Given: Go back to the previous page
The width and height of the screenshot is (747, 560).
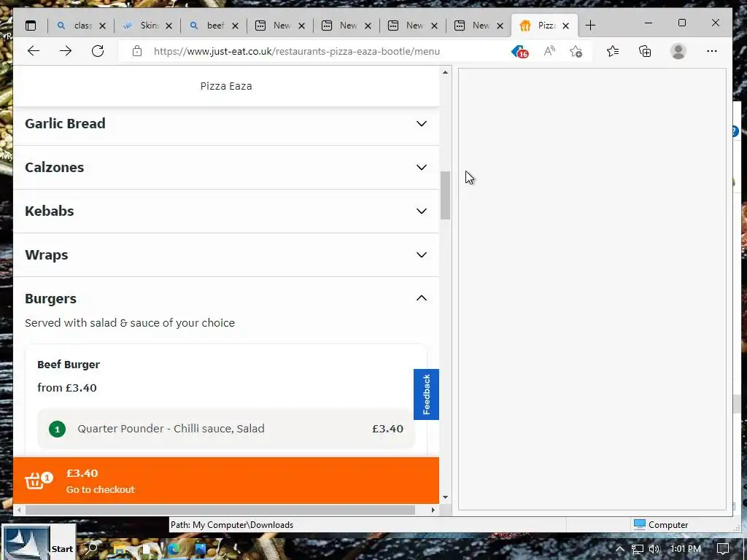Looking at the screenshot, I should point(34,52).
